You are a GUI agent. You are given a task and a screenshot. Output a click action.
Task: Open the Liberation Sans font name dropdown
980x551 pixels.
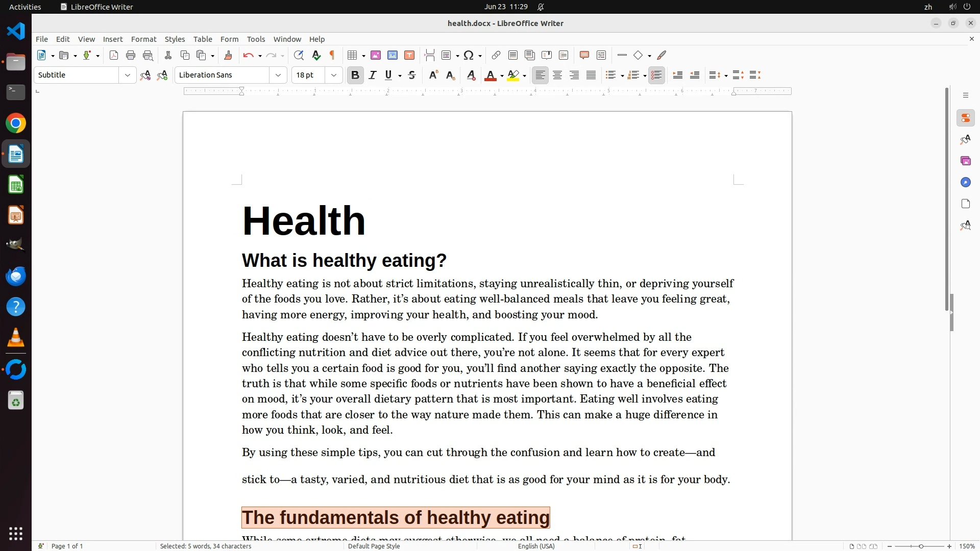click(x=278, y=76)
